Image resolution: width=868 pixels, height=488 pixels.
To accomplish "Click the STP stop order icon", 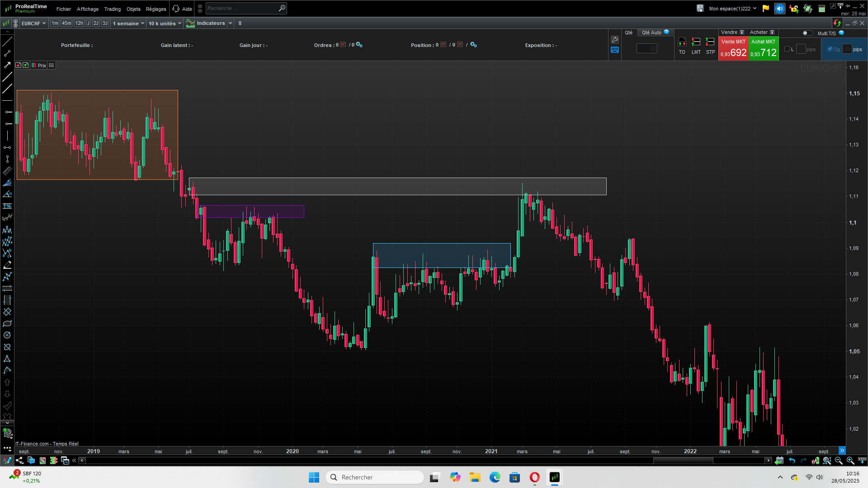I will [710, 43].
